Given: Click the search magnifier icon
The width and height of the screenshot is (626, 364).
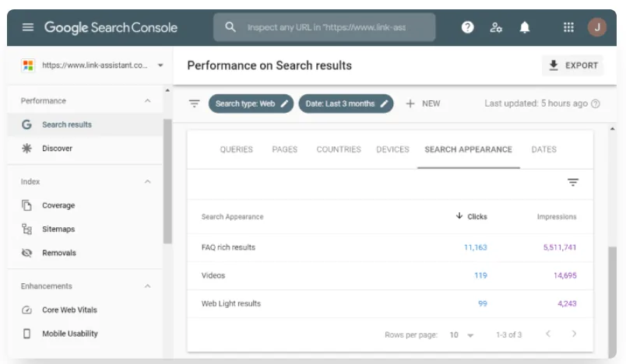Looking at the screenshot, I should tap(230, 27).
